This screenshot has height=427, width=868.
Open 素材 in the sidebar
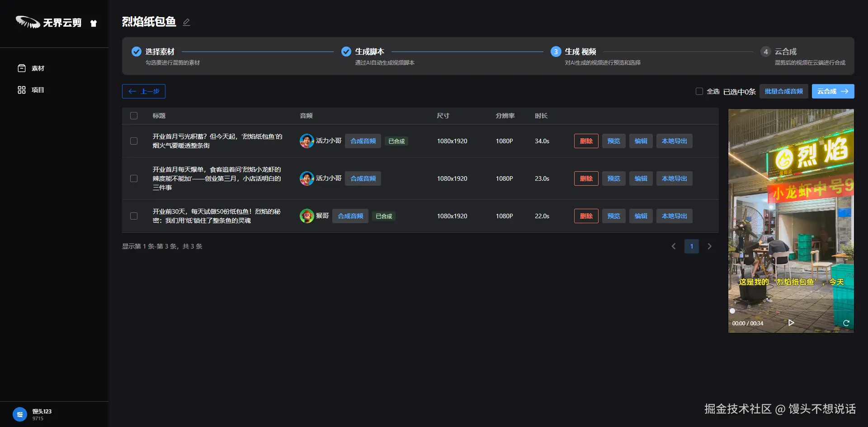point(31,68)
